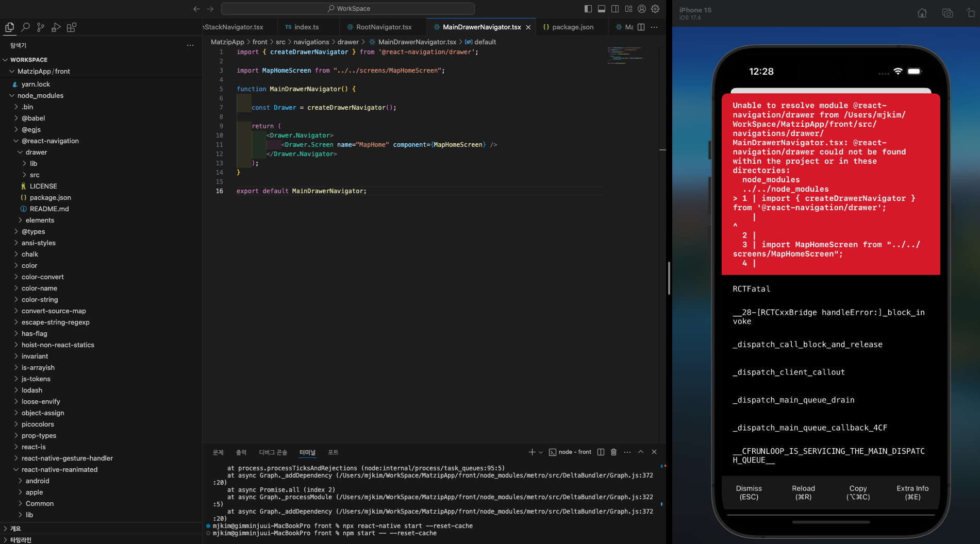Open the Source Control view icon
This screenshot has width=980, height=544.
[41, 27]
